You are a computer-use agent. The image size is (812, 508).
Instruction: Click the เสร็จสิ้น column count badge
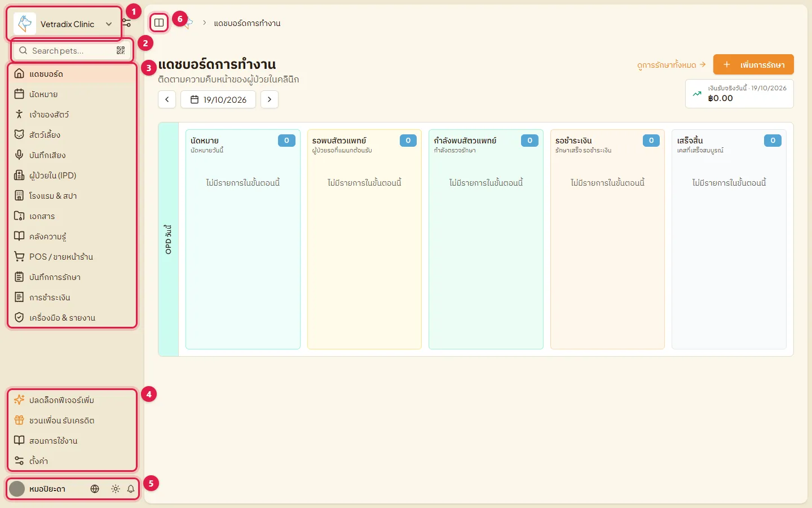tap(773, 141)
